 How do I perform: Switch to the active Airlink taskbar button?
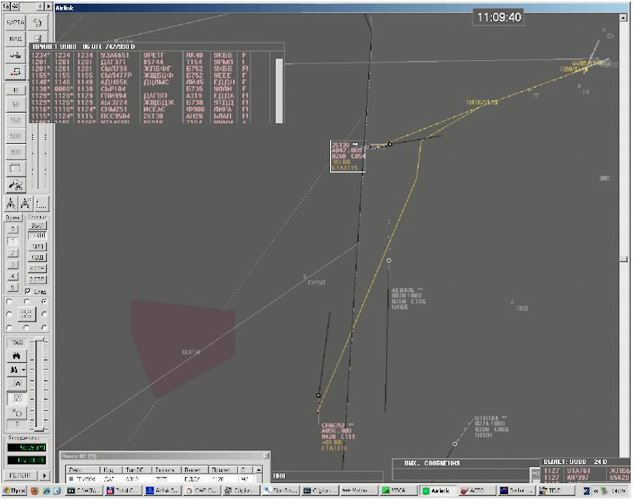(x=437, y=491)
